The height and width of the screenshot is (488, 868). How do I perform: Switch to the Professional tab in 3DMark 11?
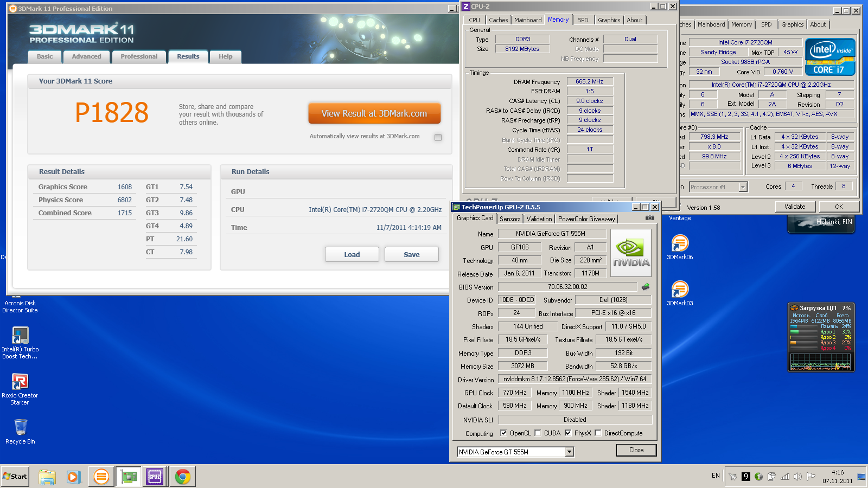(x=139, y=56)
